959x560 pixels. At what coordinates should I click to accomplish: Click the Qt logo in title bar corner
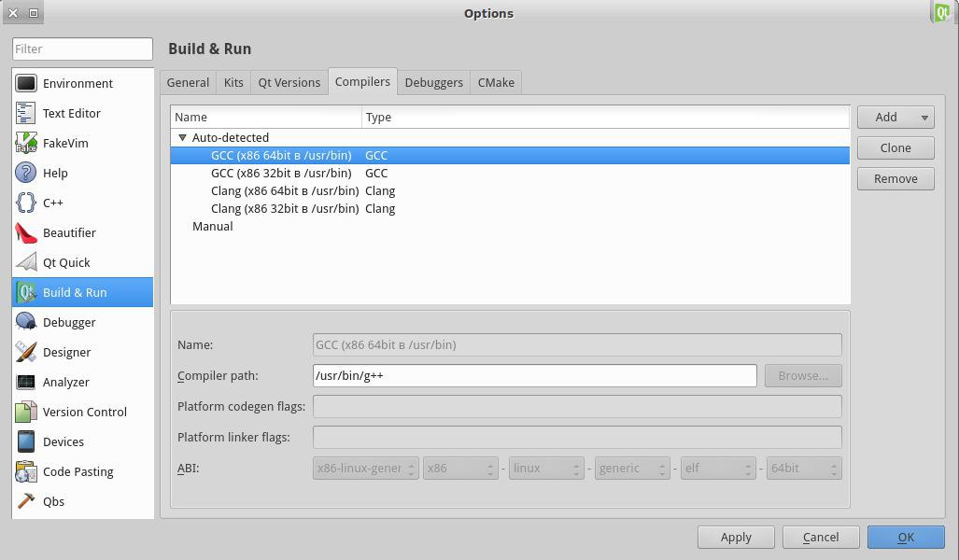[x=942, y=12]
